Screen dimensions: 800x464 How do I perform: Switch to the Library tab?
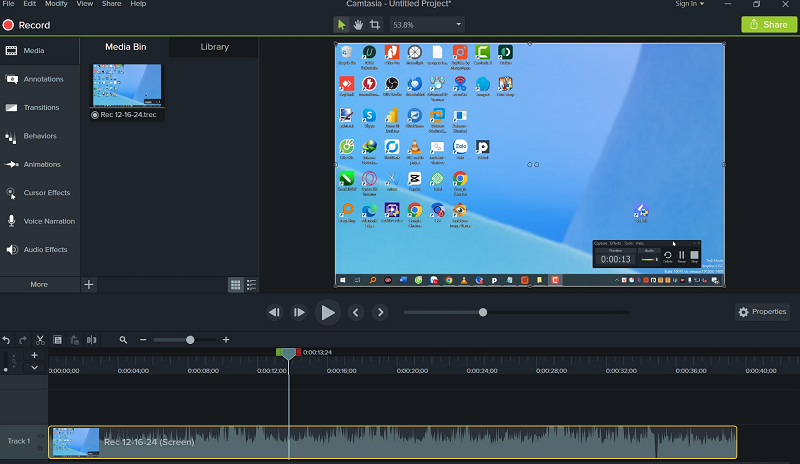214,47
